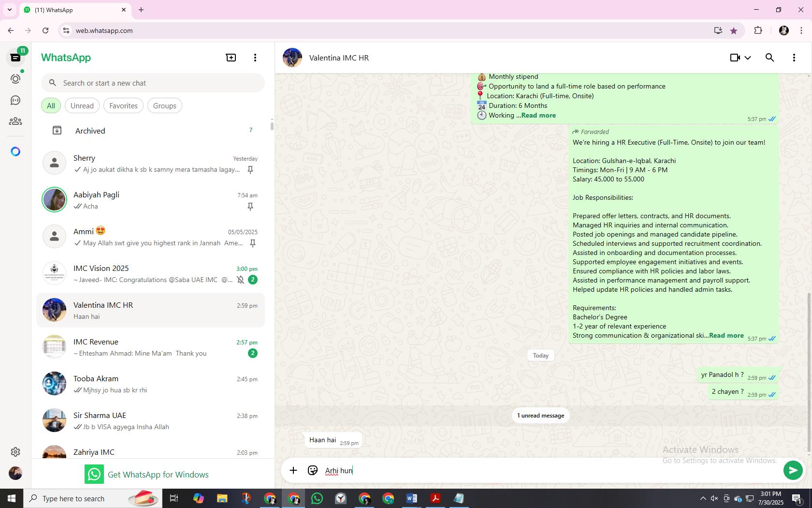Click muted bell icon on IMC Vision 2025
This screenshot has width=812, height=508.
point(240,280)
